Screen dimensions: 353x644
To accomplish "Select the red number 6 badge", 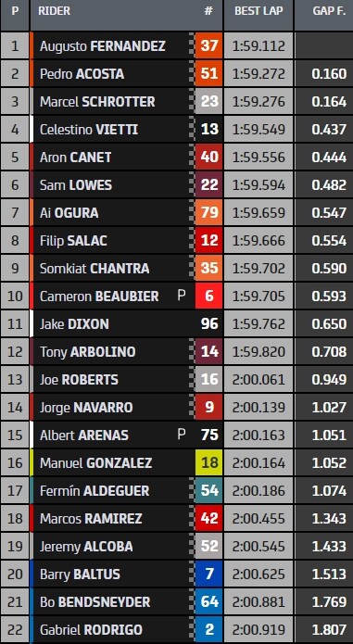I will [208, 297].
